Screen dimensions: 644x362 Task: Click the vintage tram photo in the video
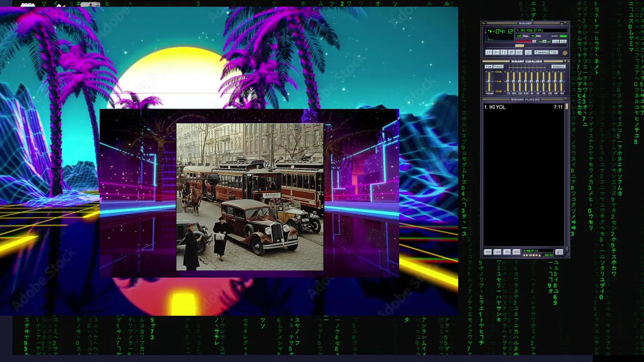pyautogui.click(x=250, y=197)
